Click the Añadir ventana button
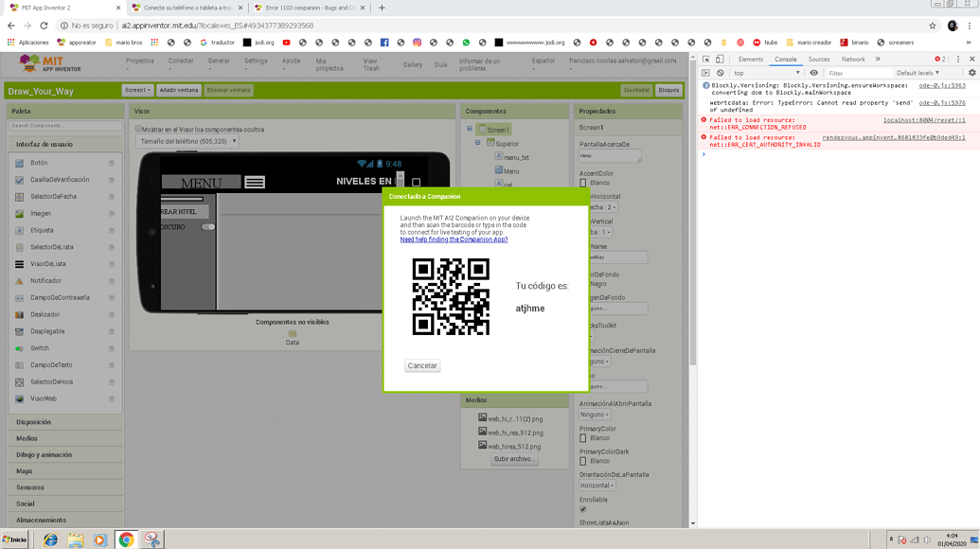The image size is (980, 549). coord(179,91)
